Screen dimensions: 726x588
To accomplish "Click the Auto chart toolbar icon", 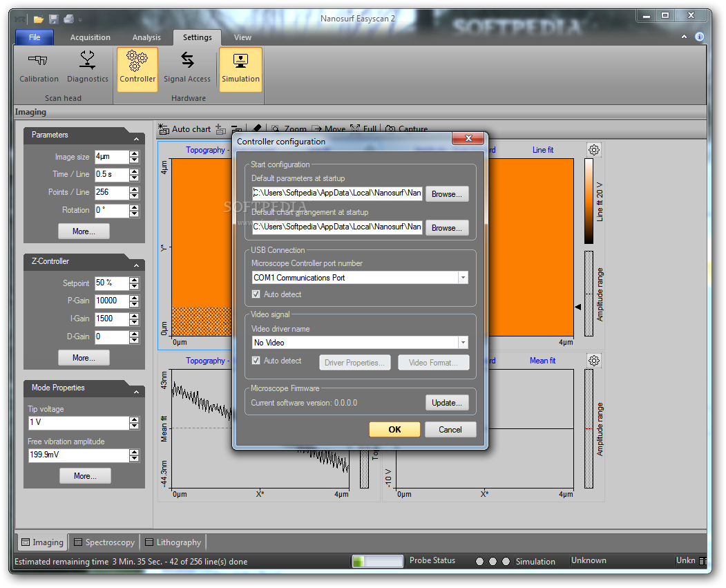I will click(x=164, y=129).
